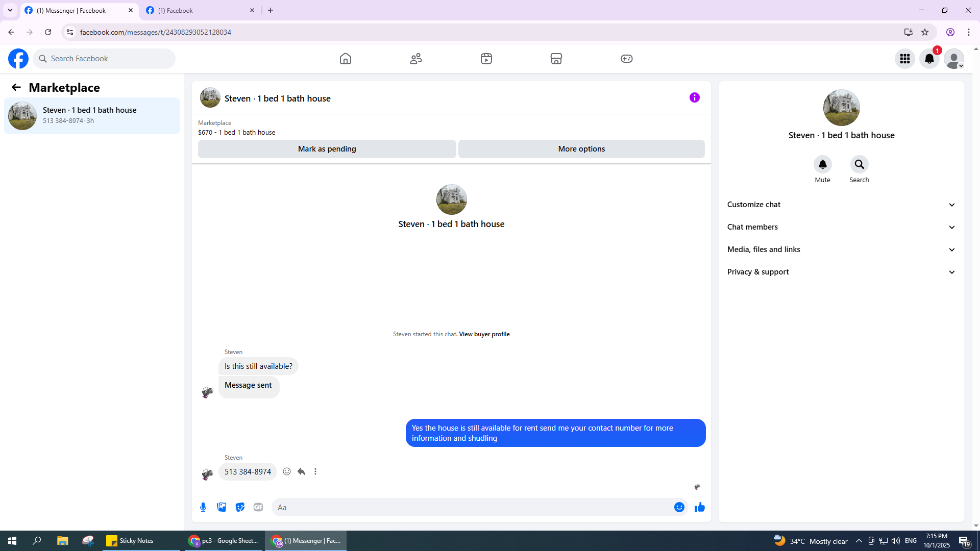Open a new browser tab
Viewport: 980px width, 551px height.
pos(271,10)
